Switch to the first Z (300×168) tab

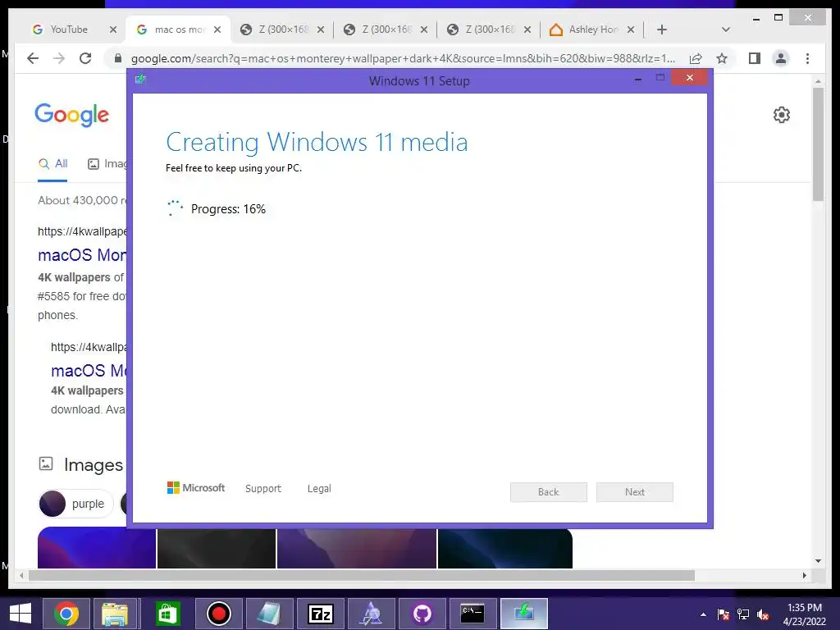tap(284, 30)
